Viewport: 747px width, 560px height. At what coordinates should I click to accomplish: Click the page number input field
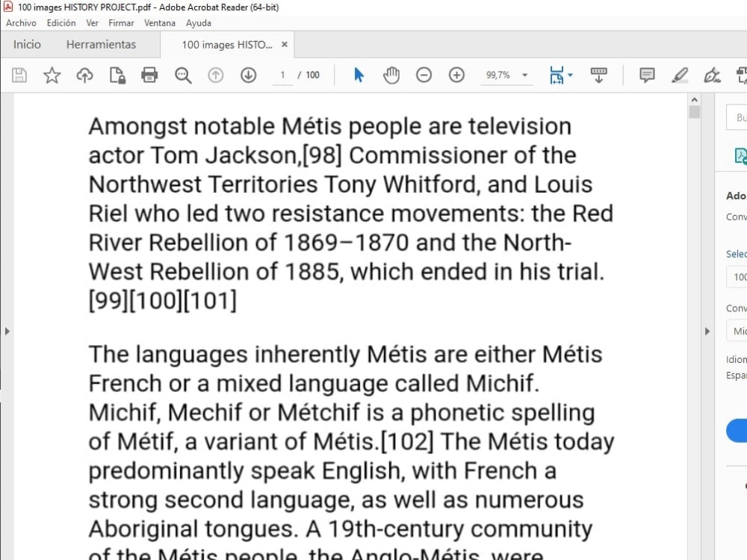pyautogui.click(x=282, y=75)
